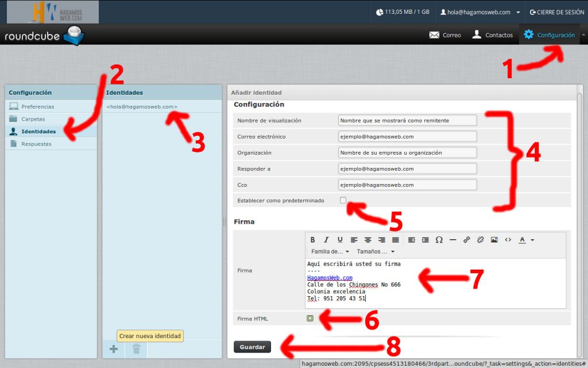Go to the Contactos tab
The width and height of the screenshot is (588, 368).
pyautogui.click(x=492, y=35)
